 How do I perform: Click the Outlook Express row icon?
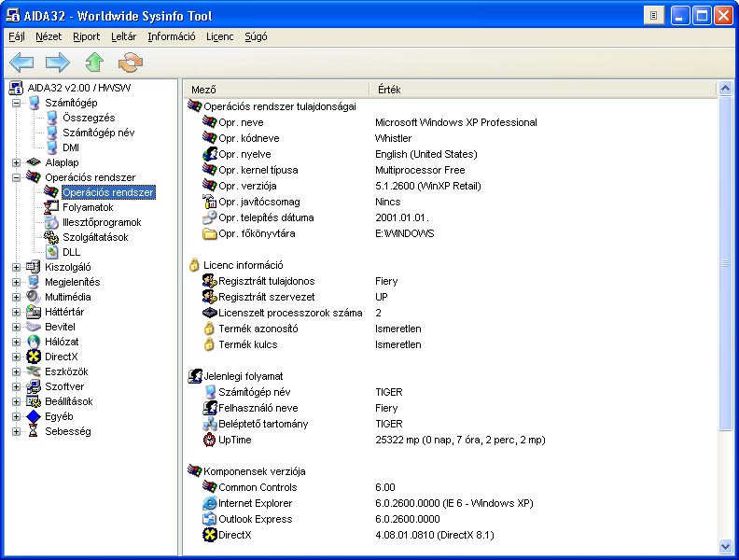(x=209, y=519)
